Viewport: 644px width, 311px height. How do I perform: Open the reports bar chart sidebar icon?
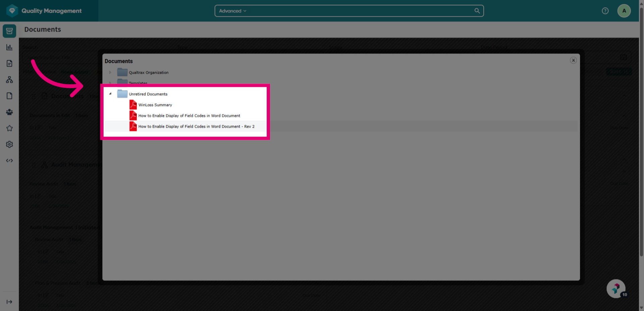(x=9, y=47)
